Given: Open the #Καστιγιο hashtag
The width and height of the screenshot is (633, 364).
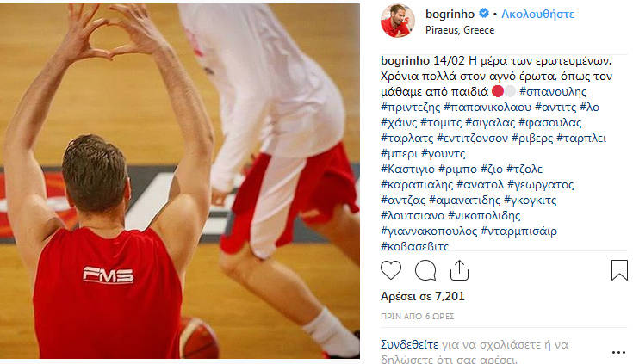Looking at the screenshot, I should click(407, 169).
